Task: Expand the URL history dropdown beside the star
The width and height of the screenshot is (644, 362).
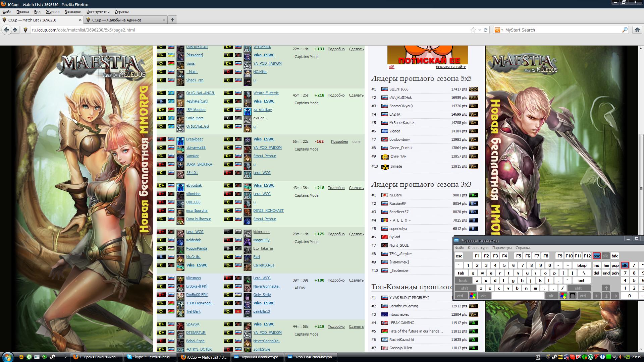Action: point(480,30)
